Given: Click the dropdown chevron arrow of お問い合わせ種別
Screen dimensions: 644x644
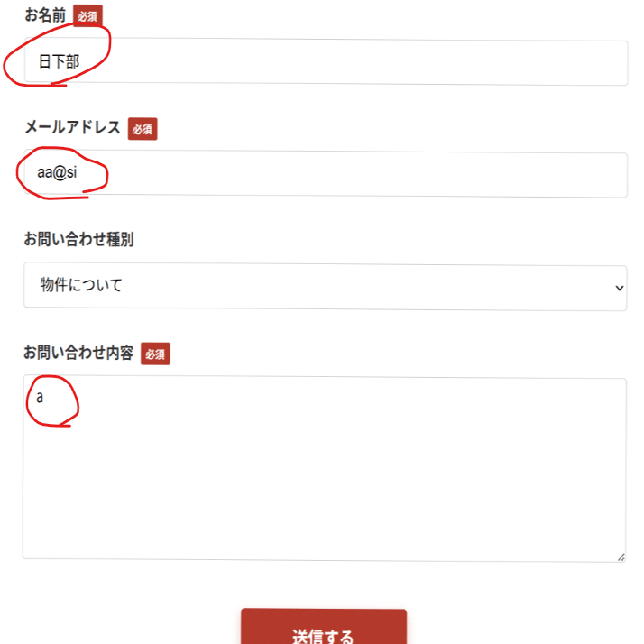Looking at the screenshot, I should 620,288.
